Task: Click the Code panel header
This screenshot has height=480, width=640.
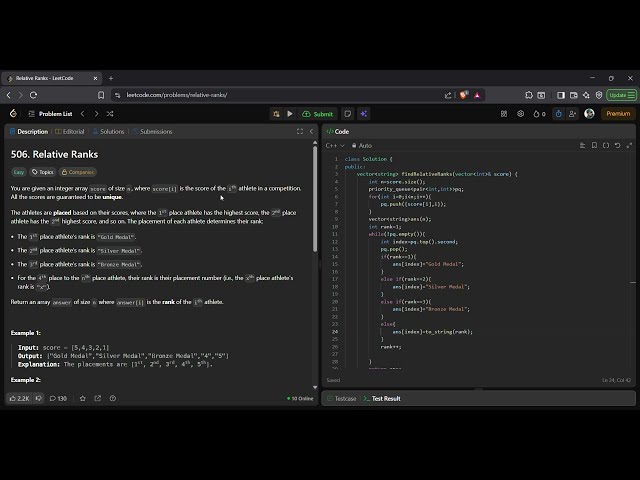Action: [338, 131]
